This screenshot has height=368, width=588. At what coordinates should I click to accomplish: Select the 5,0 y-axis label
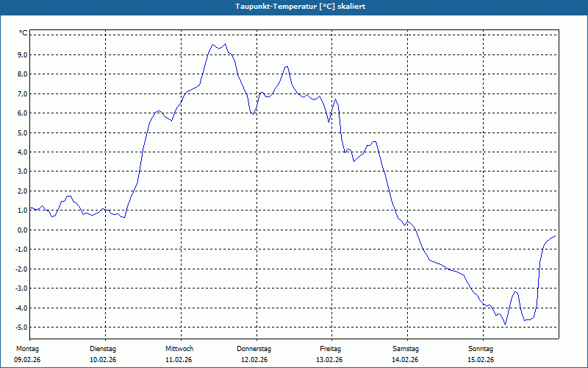click(x=23, y=132)
